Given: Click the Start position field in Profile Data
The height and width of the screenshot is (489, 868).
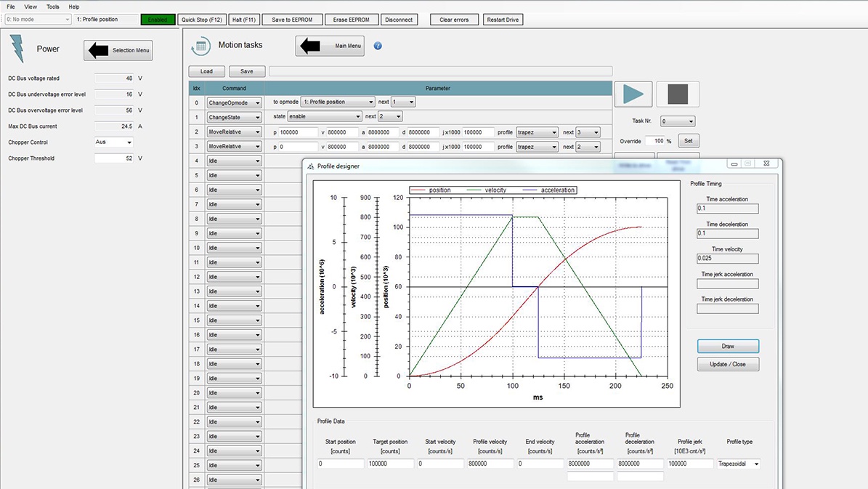Looking at the screenshot, I should pyautogui.click(x=341, y=464).
